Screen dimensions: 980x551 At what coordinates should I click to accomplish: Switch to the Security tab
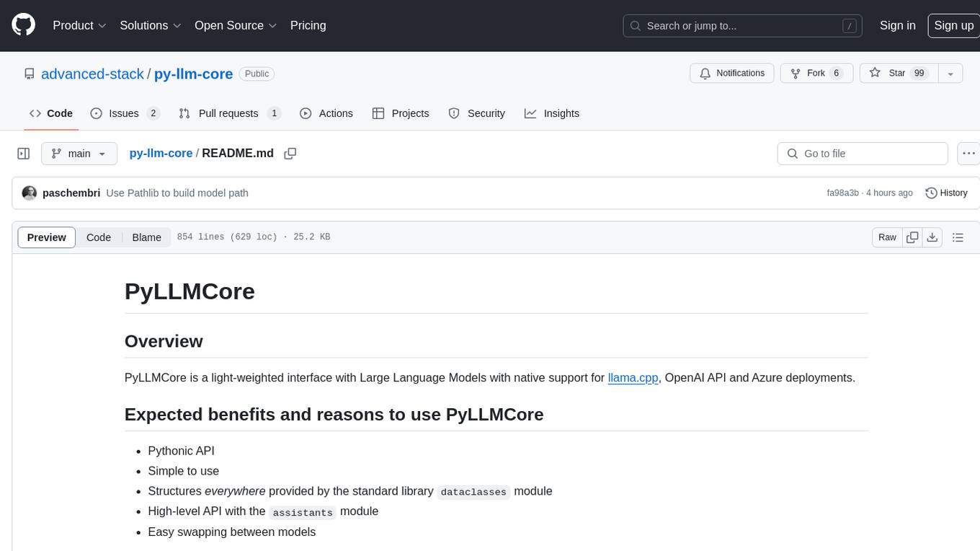(x=477, y=113)
